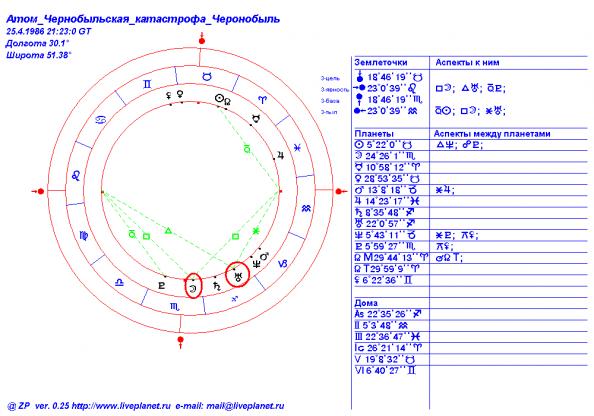Select the Venus glyph inside the chart wheel

tap(181, 93)
